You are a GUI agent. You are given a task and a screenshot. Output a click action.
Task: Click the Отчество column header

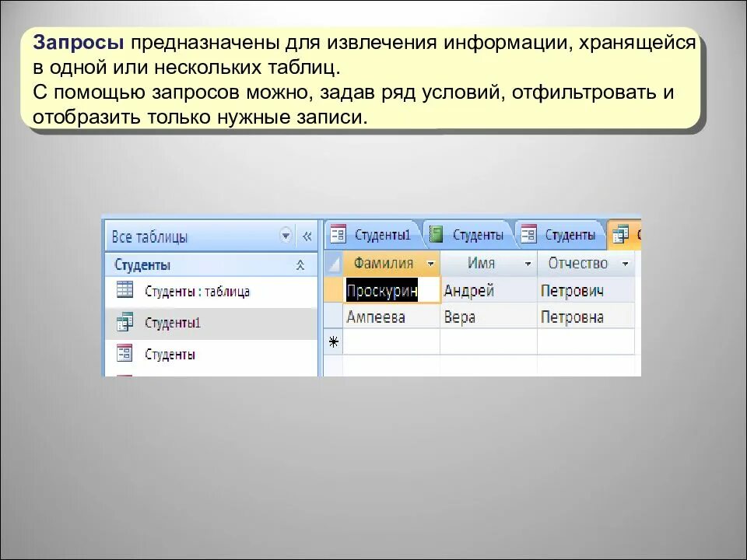tap(586, 263)
